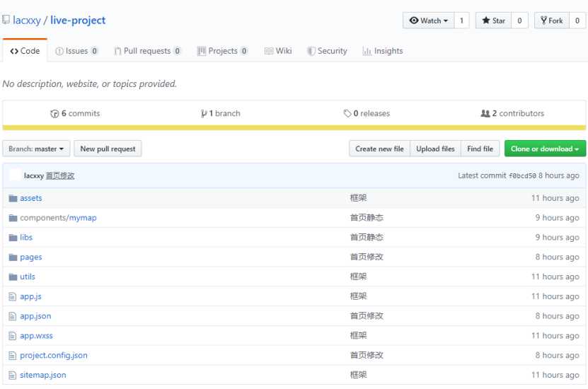
Task: Open the live-project repository link
Action: pos(78,21)
